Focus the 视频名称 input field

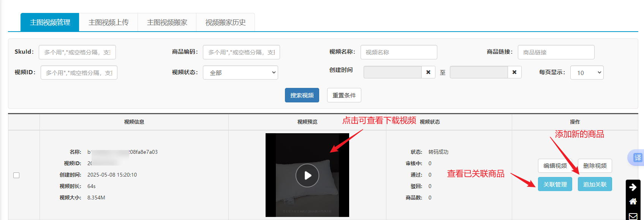click(x=399, y=52)
